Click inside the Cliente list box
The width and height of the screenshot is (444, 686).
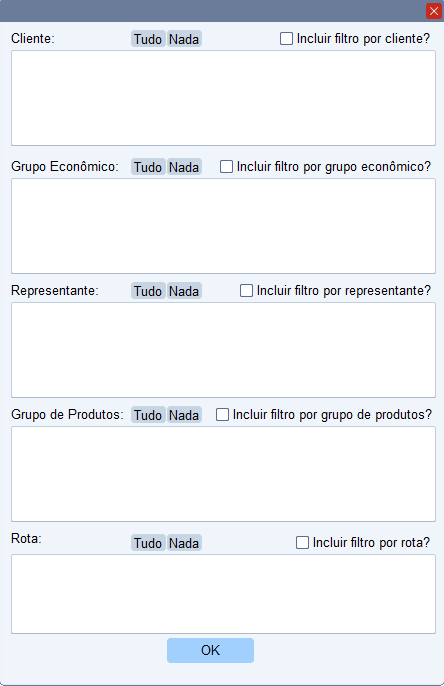224,98
